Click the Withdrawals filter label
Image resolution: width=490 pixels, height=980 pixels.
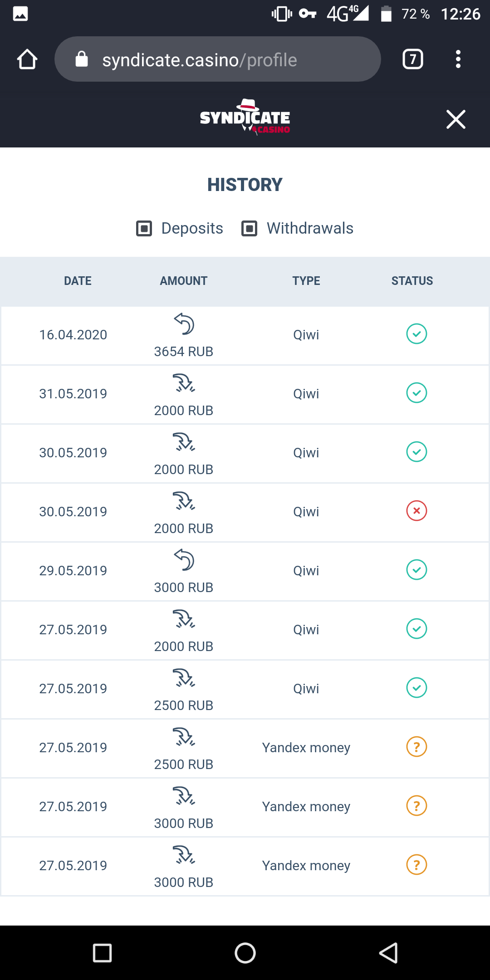pyautogui.click(x=310, y=228)
